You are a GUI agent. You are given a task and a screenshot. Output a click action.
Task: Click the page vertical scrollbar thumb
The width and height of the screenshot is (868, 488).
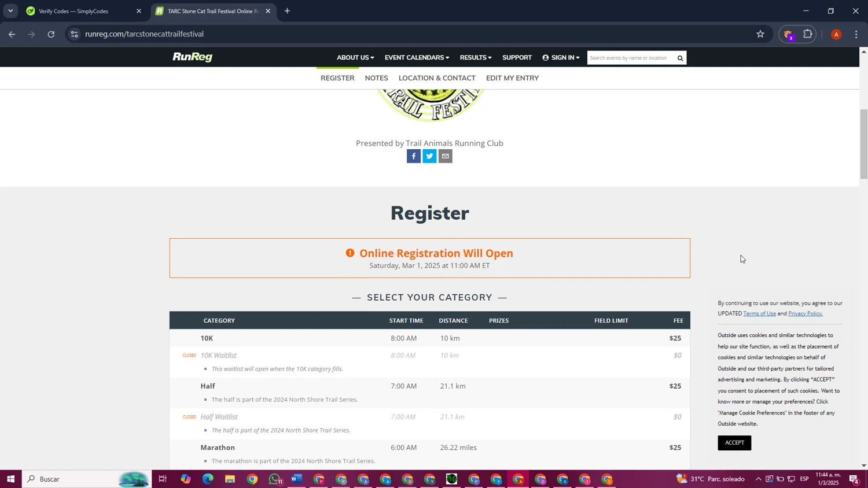[x=863, y=144]
